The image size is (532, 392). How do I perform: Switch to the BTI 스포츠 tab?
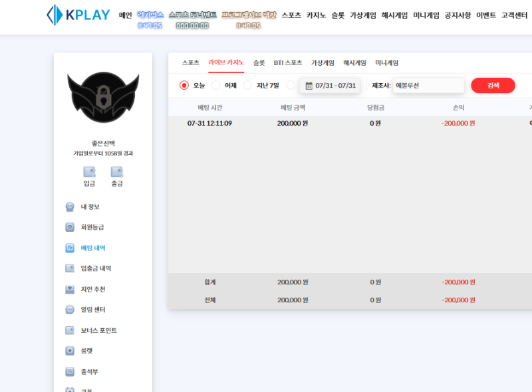(288, 62)
